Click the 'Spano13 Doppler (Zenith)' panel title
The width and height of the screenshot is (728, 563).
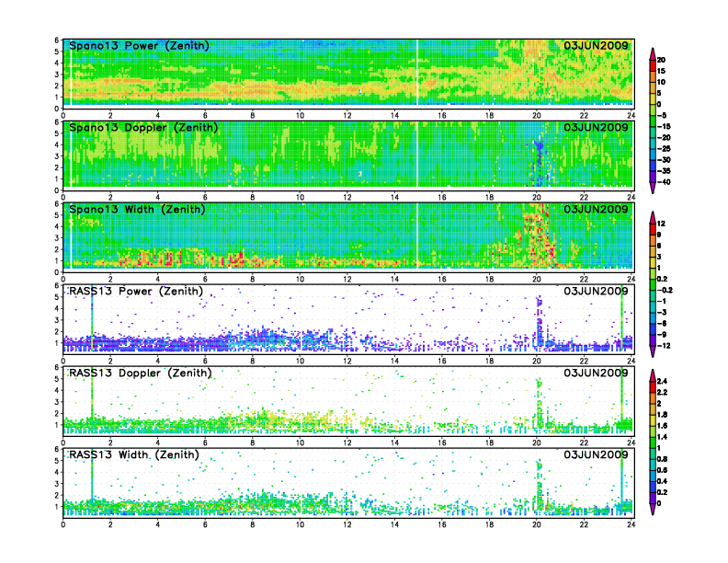[x=143, y=127]
